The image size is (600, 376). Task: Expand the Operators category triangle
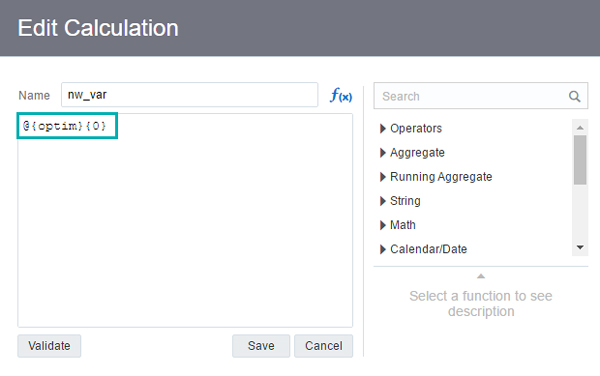click(382, 129)
